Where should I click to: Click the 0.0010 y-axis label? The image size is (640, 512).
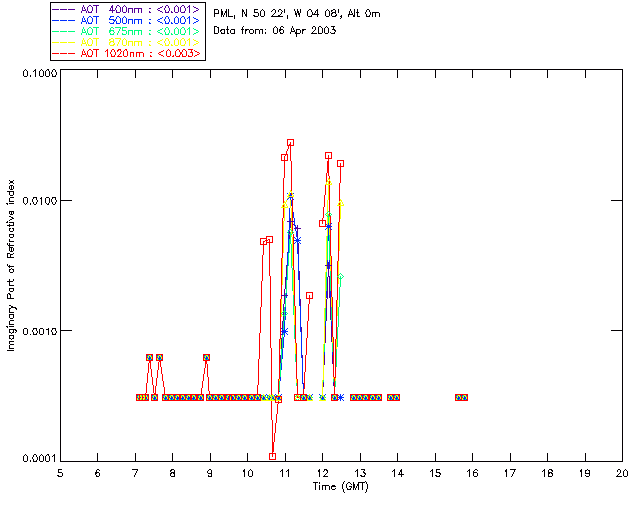pyautogui.click(x=40, y=331)
